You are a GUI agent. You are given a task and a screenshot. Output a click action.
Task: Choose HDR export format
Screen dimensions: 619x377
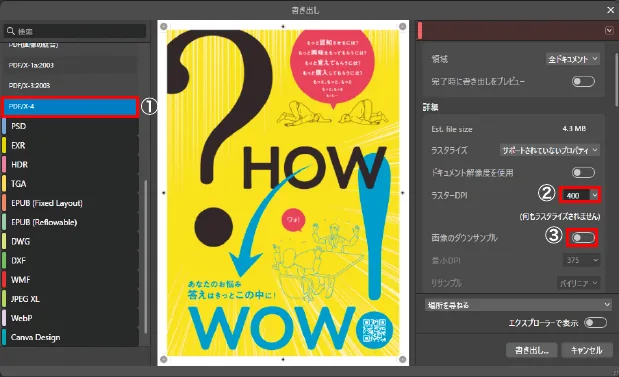click(69, 165)
